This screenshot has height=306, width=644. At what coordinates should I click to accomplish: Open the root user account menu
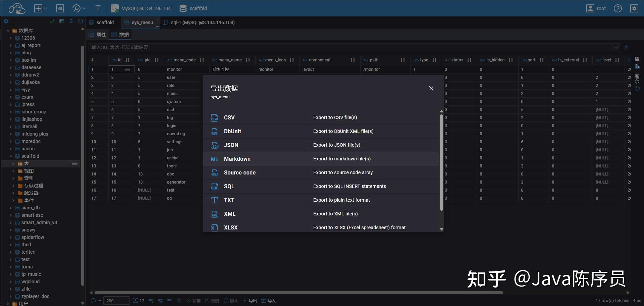tap(596, 8)
